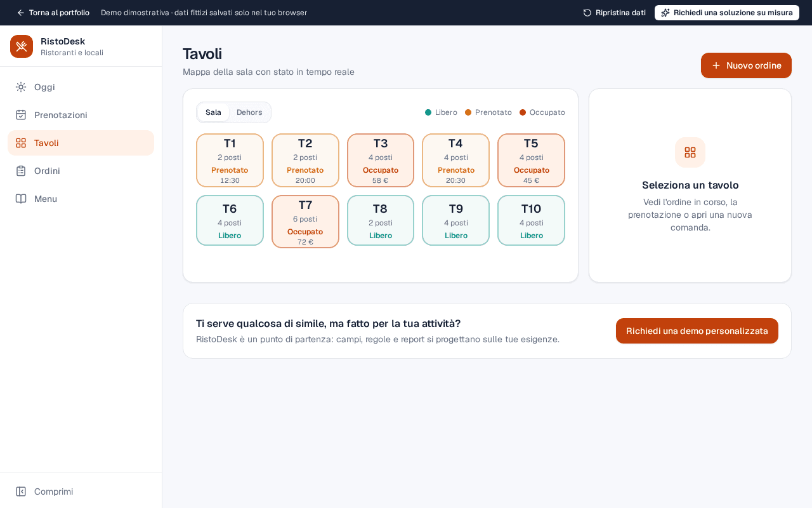Select free table T6
812x508 pixels.
(x=230, y=220)
